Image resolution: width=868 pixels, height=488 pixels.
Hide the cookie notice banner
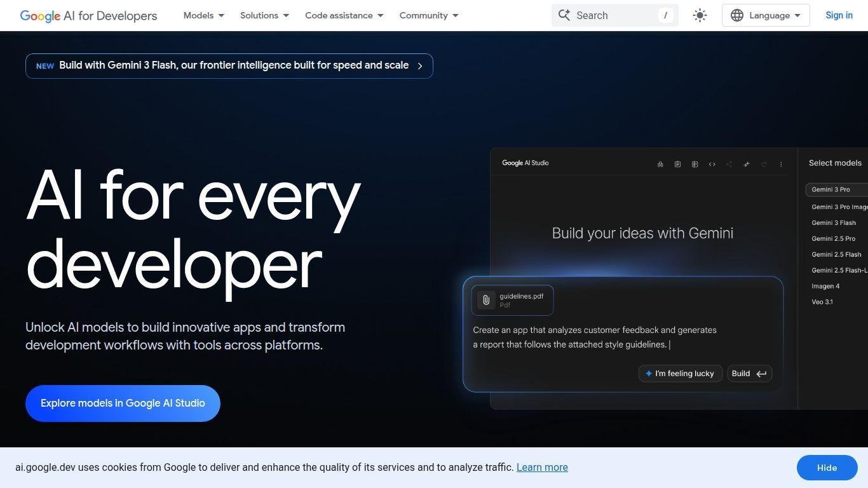(x=826, y=468)
